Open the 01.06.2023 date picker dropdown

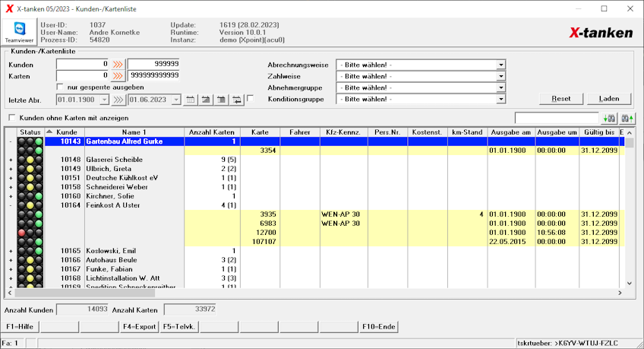tap(176, 100)
